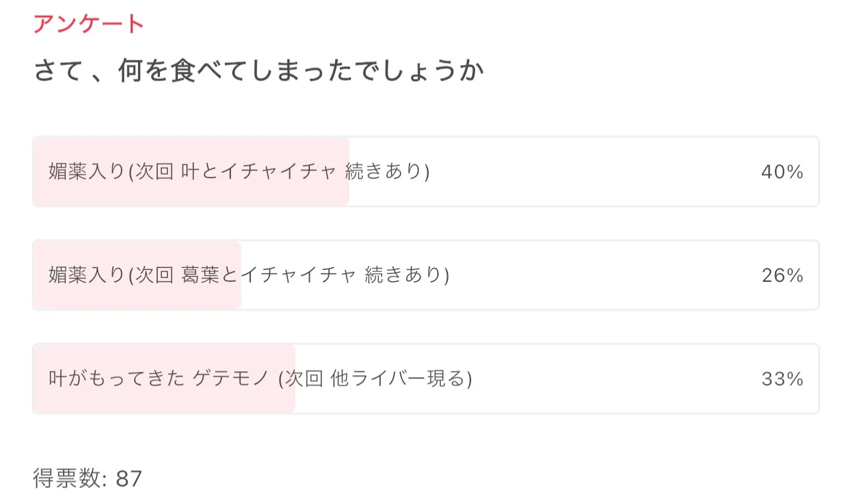This screenshot has width=852, height=504.
Task: Click the empty white area of the 33% option row
Action: tap(597, 379)
